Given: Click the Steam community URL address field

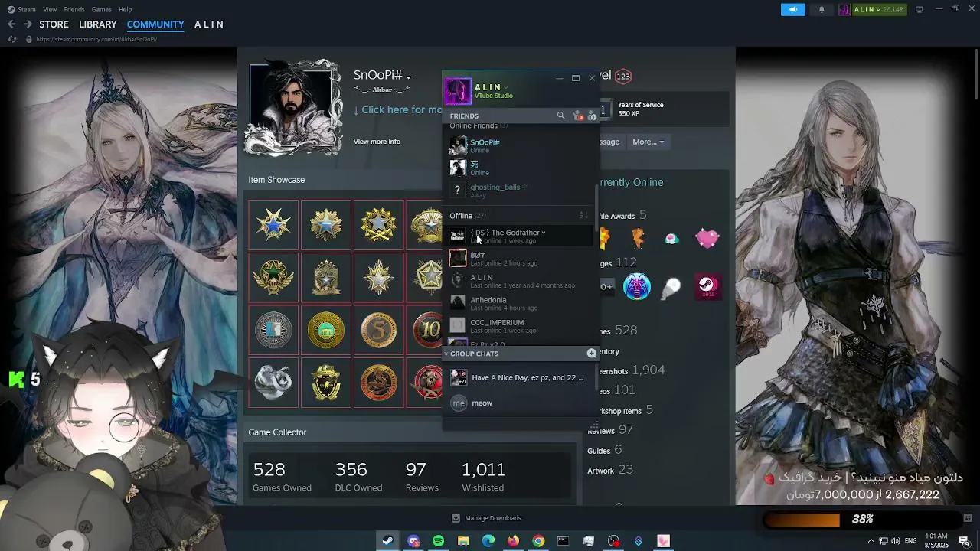Looking at the screenshot, I should 96,39.
